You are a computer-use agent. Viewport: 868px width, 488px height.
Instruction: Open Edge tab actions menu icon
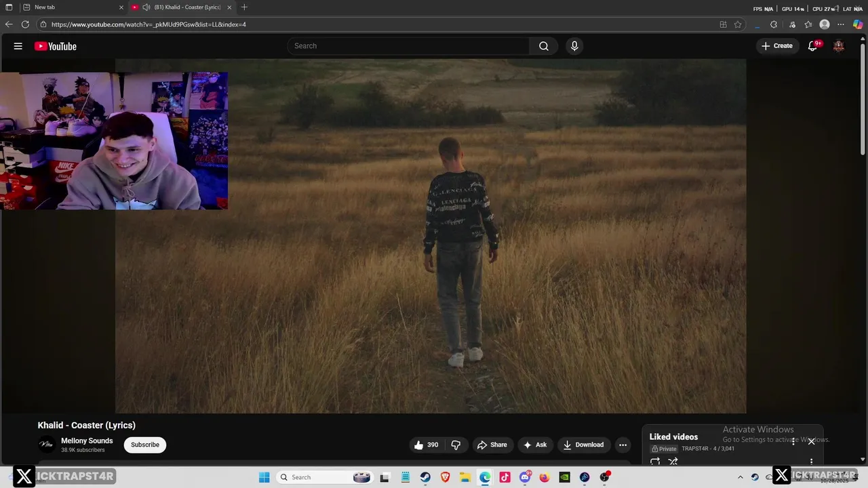click(x=9, y=7)
